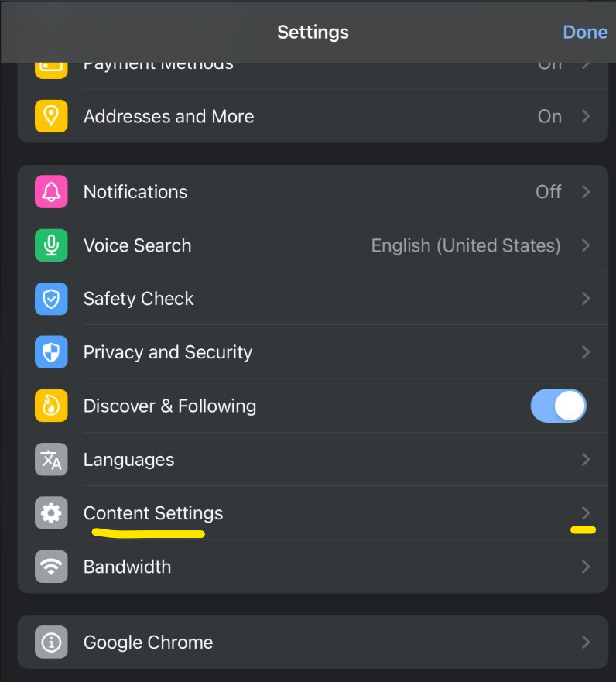Tap the Bandwidth Wi-Fi icon
The width and height of the screenshot is (616, 682).
click(51, 567)
